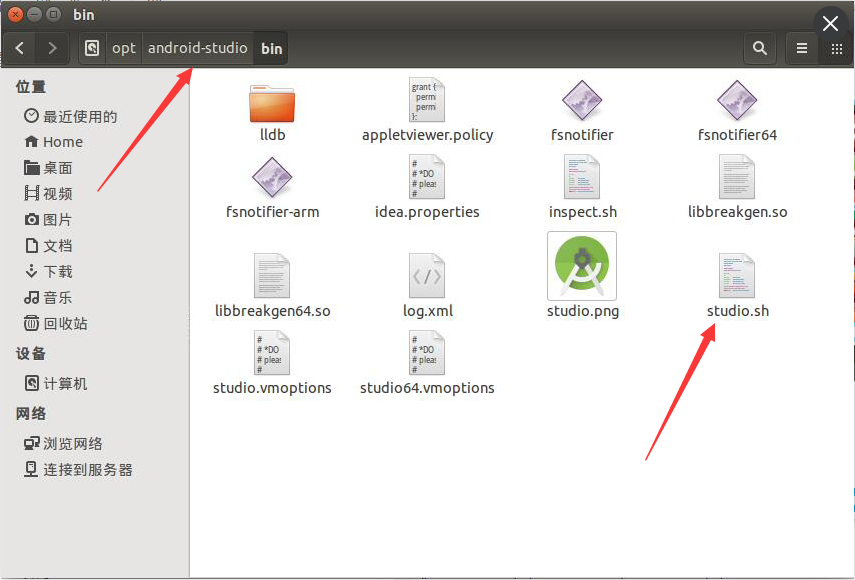855x580 pixels.
Task: Navigate to android-studio in path bar
Action: pyautogui.click(x=197, y=48)
